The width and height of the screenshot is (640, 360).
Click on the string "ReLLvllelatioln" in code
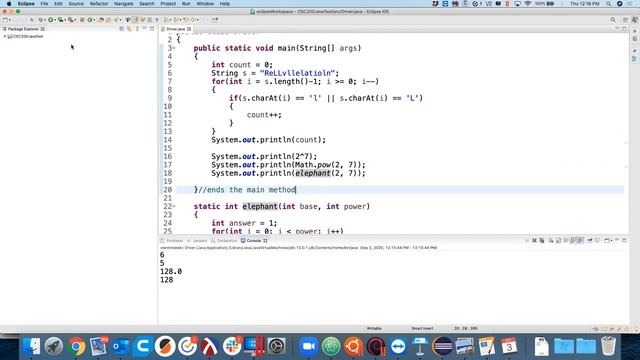tap(299, 73)
